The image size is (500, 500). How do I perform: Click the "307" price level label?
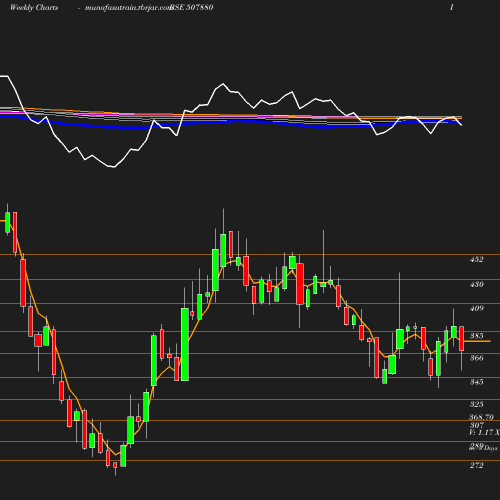coord(477,425)
